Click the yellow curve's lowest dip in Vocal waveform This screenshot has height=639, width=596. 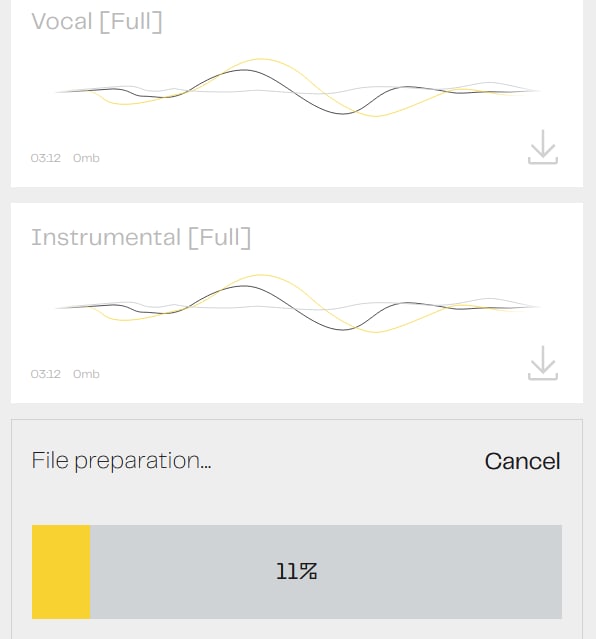[376, 116]
